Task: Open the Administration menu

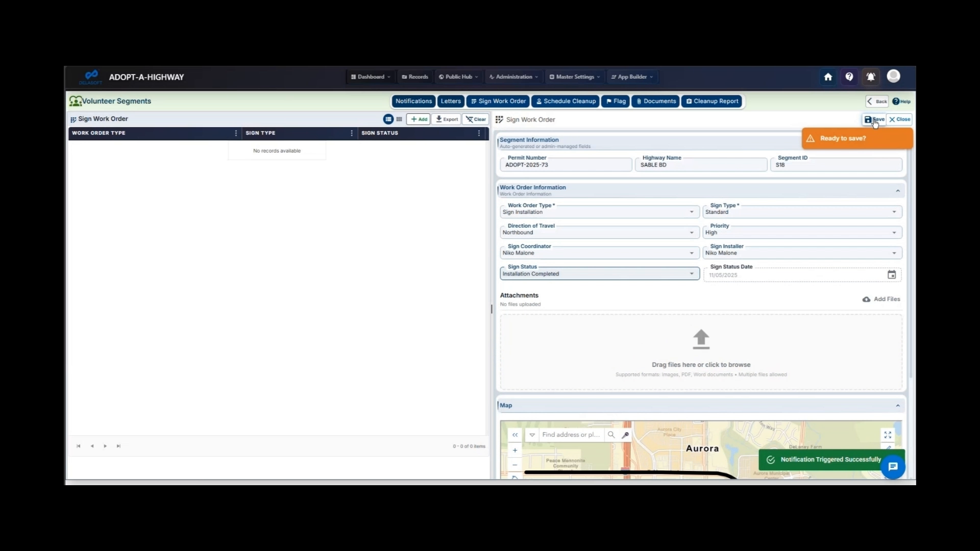Action: (x=513, y=77)
